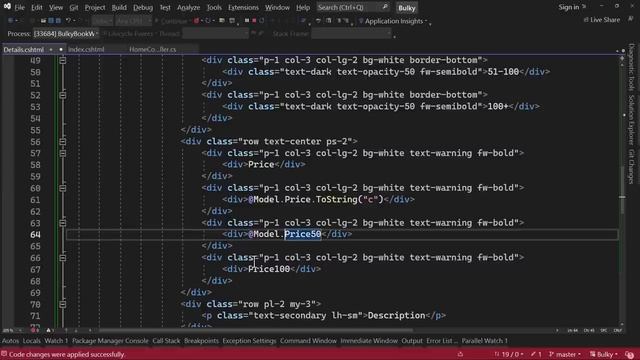The height and width of the screenshot is (360, 640).
Task: Open the Bulky repository dropdown in status bar
Action: click(604, 354)
